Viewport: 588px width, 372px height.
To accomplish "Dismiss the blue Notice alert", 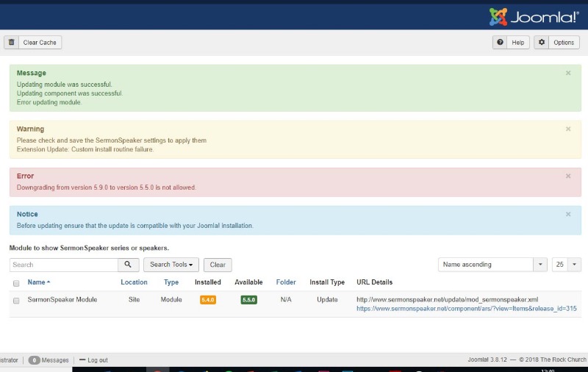I will tap(568, 214).
